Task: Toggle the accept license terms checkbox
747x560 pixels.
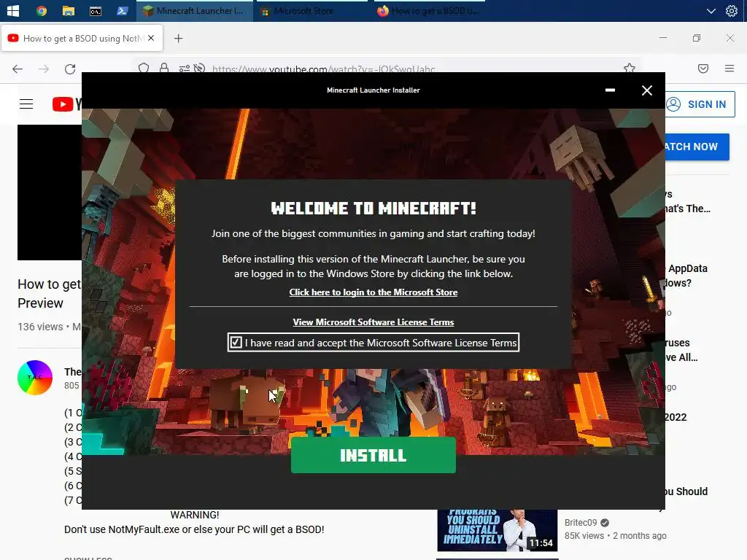Action: click(236, 343)
